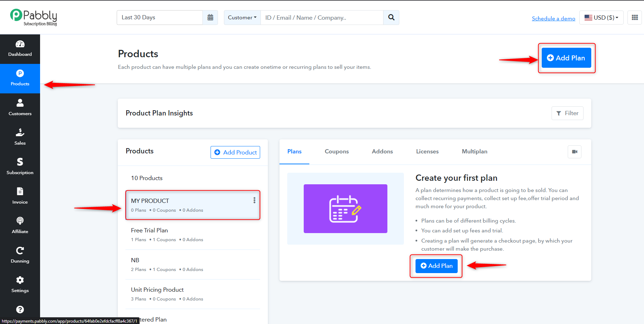The image size is (644, 324).
Task: Switch to the Coupons tab
Action: coord(337,152)
